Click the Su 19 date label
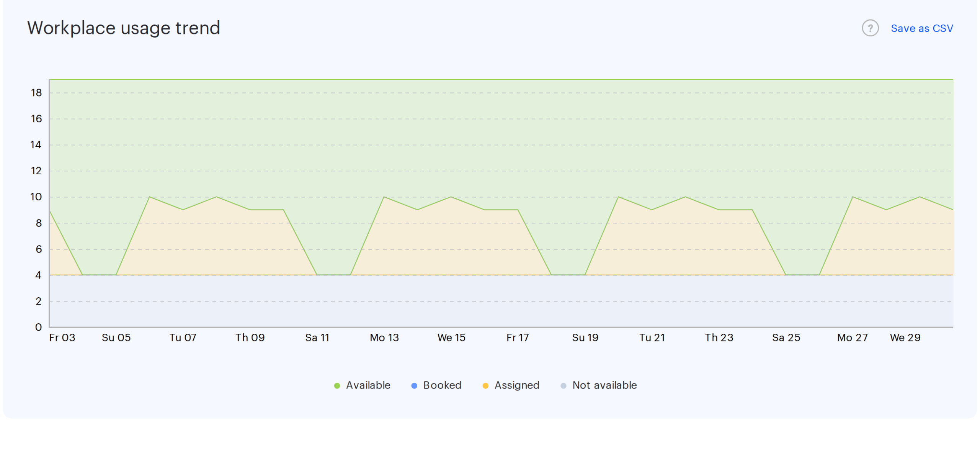The width and height of the screenshot is (980, 472). [585, 338]
